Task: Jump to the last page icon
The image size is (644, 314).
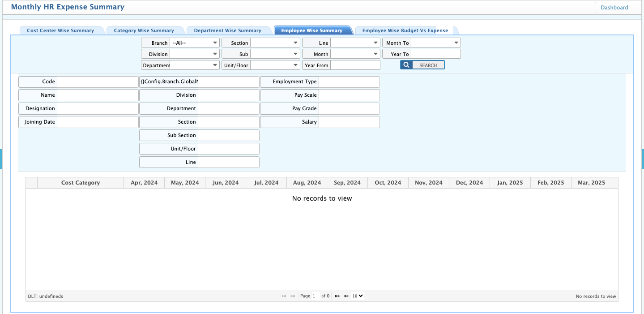Action: coord(346,296)
